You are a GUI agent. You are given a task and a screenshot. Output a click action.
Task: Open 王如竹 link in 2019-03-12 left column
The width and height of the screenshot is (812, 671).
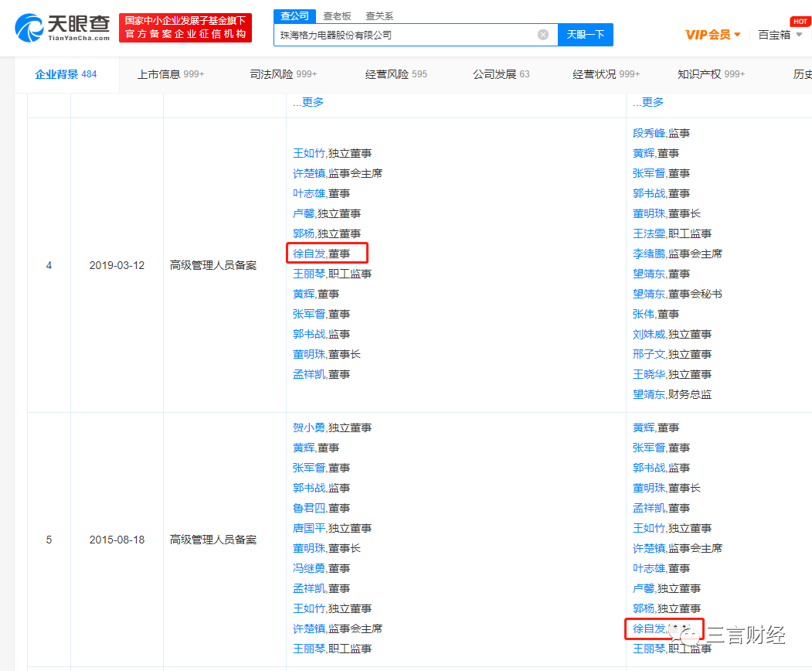click(308, 153)
